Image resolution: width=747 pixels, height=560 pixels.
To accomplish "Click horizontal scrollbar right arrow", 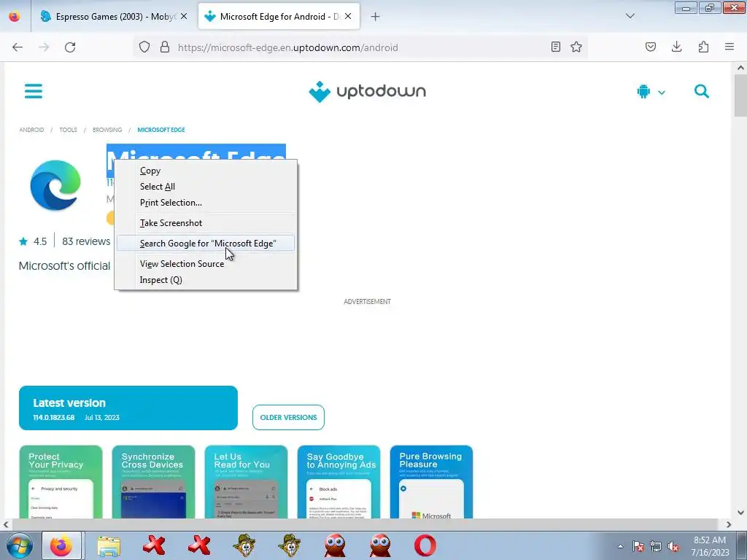I will [x=729, y=525].
